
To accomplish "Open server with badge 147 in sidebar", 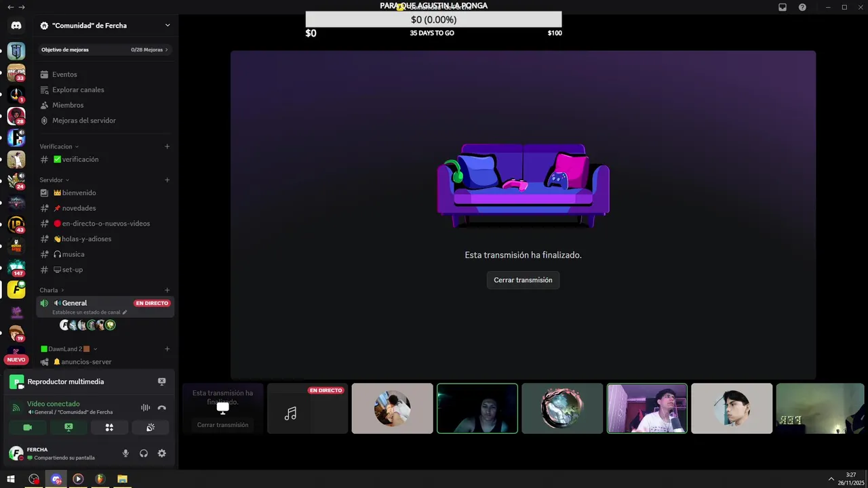I will [16, 268].
